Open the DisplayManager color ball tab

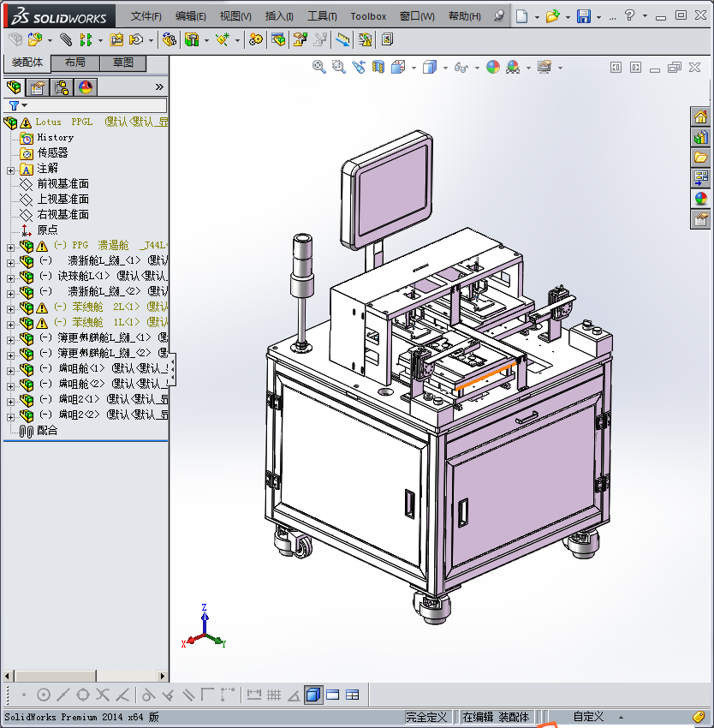(86, 87)
